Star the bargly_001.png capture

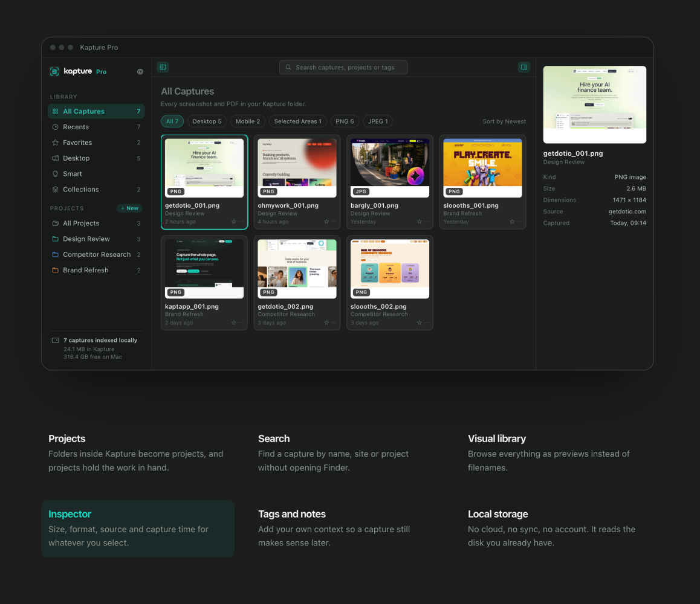(419, 222)
